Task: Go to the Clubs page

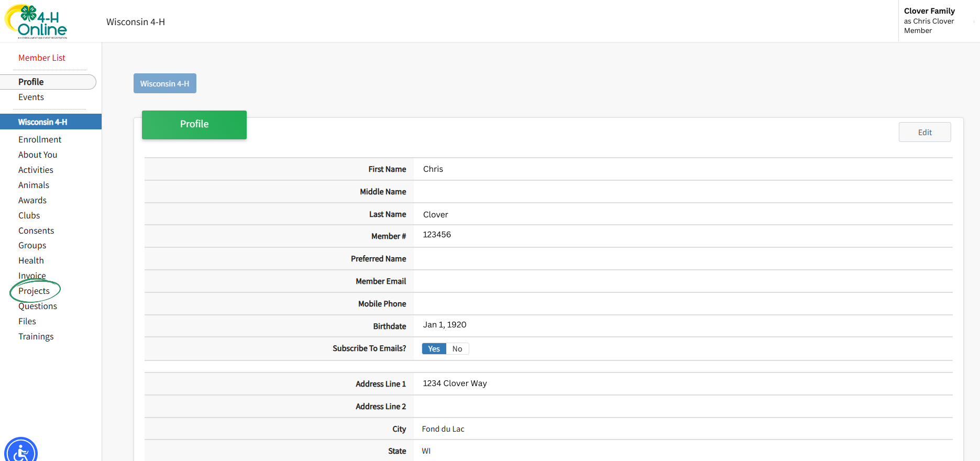Action: pos(29,215)
